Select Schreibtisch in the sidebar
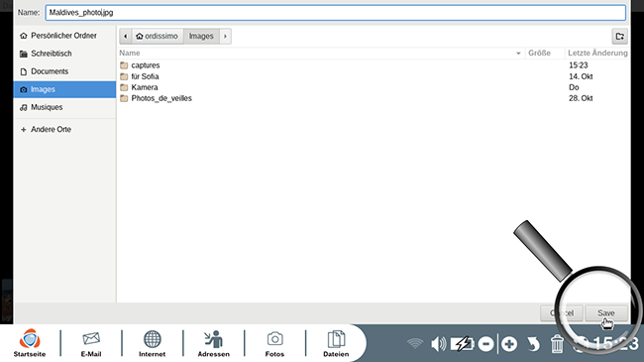Image resolution: width=644 pixels, height=362 pixels. (64, 54)
